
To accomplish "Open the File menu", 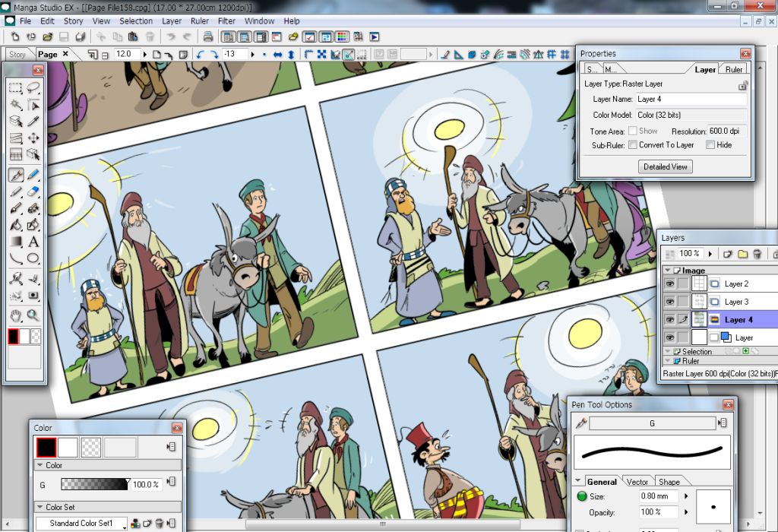I will click(25, 21).
